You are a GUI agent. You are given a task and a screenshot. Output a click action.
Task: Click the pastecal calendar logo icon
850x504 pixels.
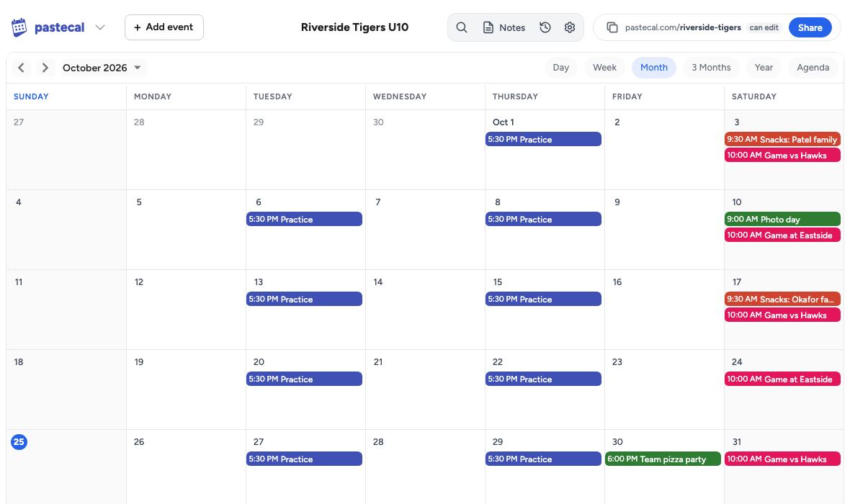pos(19,27)
